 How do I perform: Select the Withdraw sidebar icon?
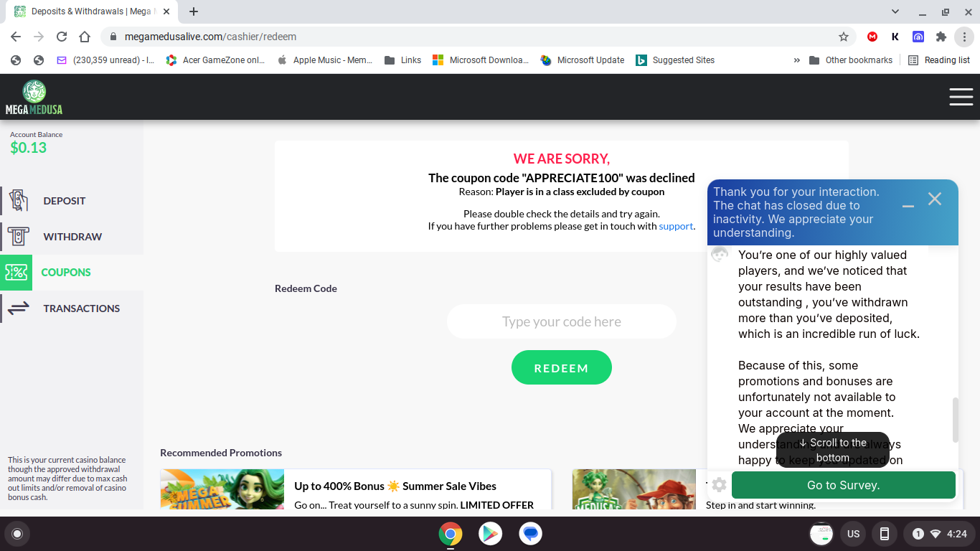tap(18, 236)
